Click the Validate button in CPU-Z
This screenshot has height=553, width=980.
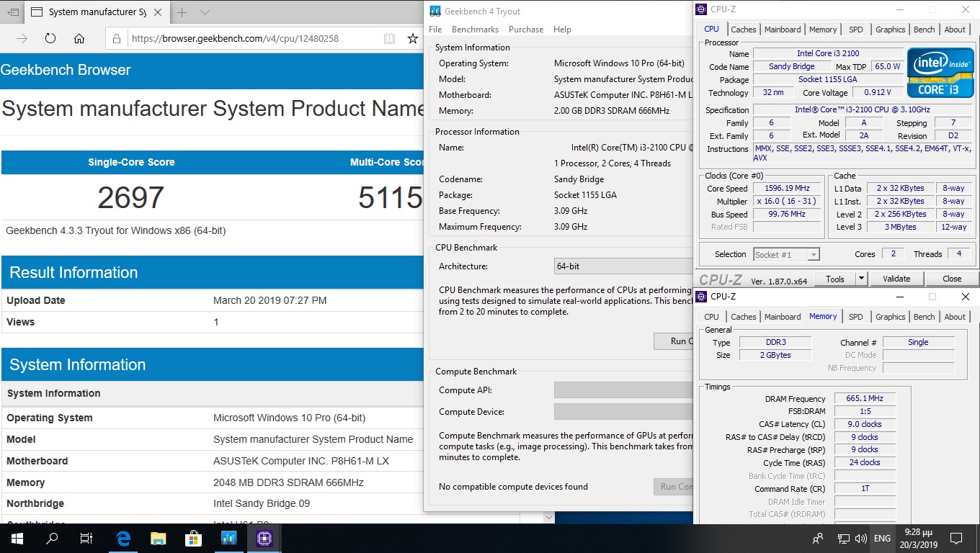(x=896, y=279)
